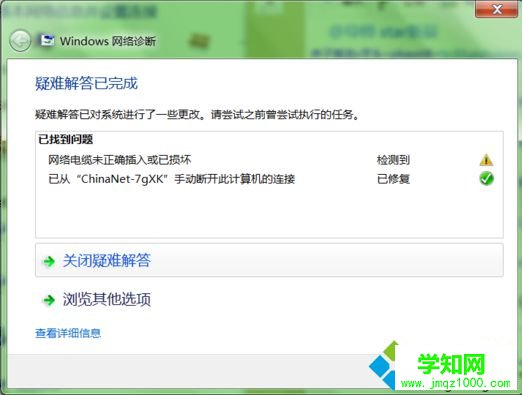522x395 pixels.
Task: Click the 疑难解答已完成 heading
Action: pos(86,83)
